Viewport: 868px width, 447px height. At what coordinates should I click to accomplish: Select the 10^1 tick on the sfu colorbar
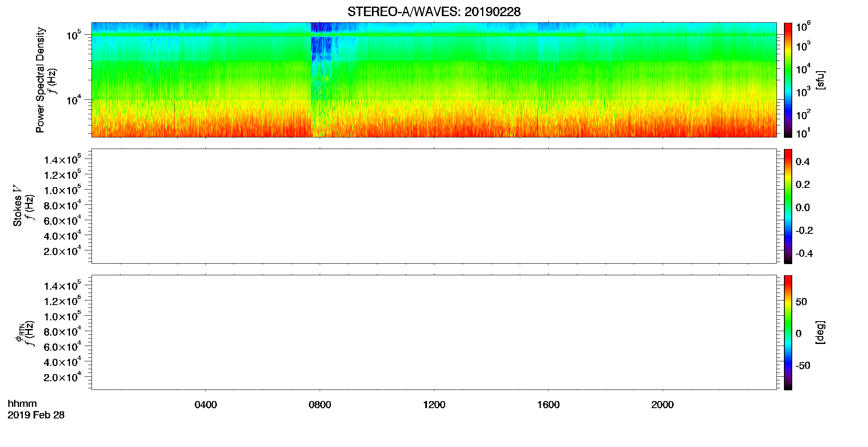pyautogui.click(x=803, y=133)
